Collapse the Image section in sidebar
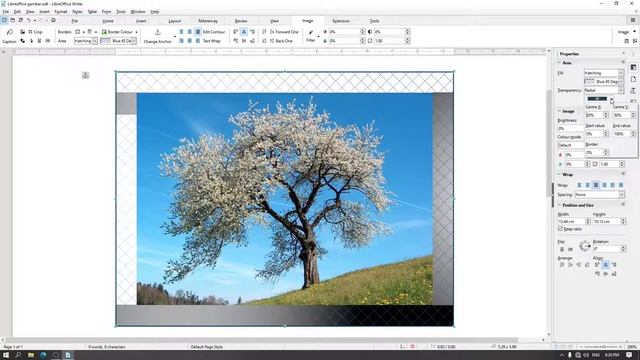The height and width of the screenshot is (360, 640). click(559, 111)
